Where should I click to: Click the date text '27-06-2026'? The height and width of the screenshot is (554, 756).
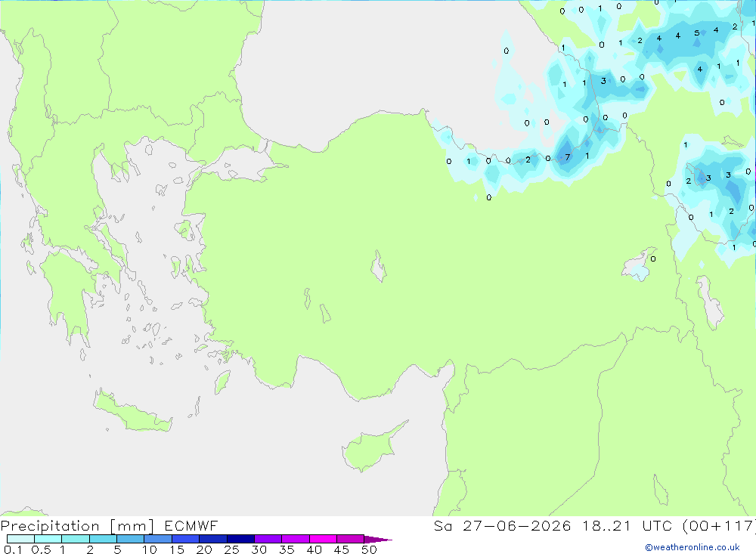coord(517,525)
